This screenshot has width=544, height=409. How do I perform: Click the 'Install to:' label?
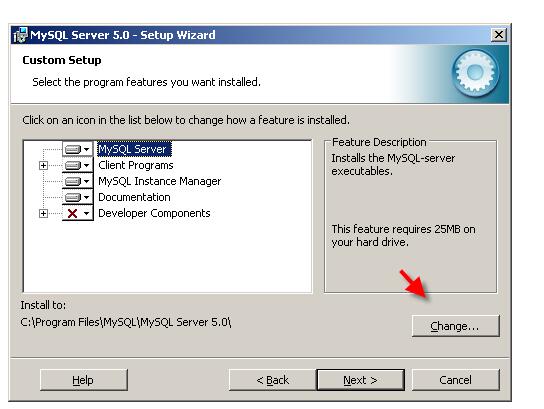(43, 305)
